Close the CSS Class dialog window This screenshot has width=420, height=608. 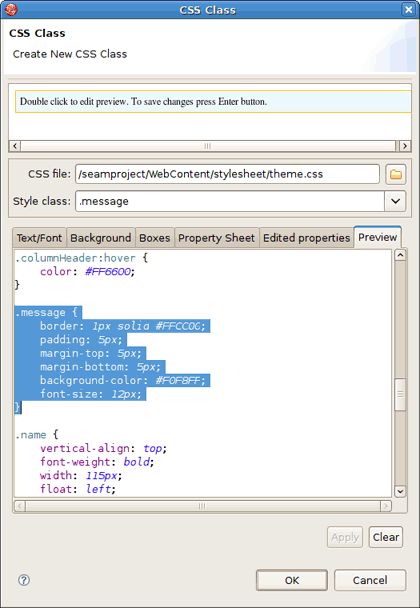(408, 9)
